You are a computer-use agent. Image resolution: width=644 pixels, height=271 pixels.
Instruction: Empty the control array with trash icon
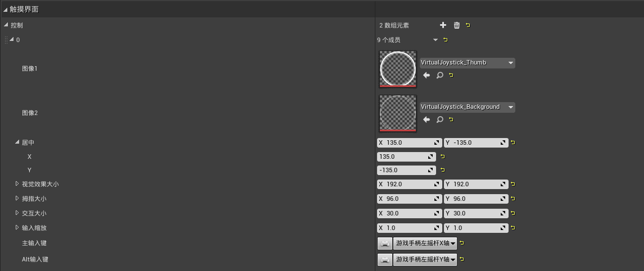coord(456,25)
